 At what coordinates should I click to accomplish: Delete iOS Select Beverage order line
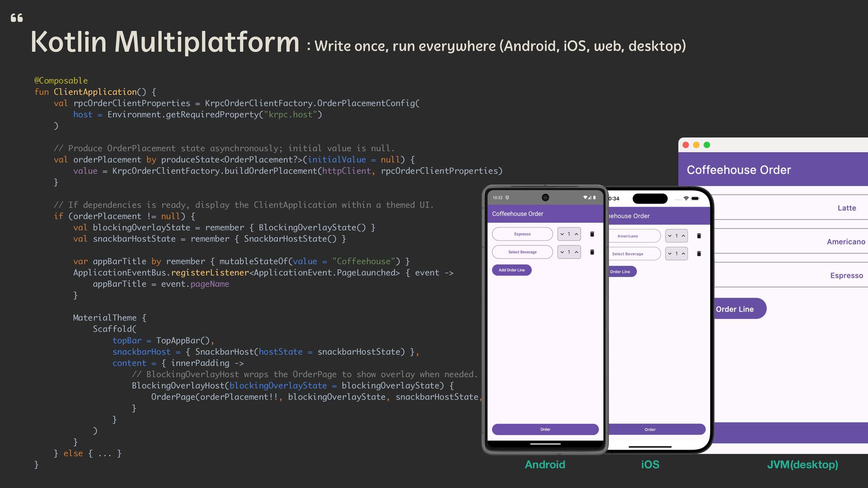point(699,254)
